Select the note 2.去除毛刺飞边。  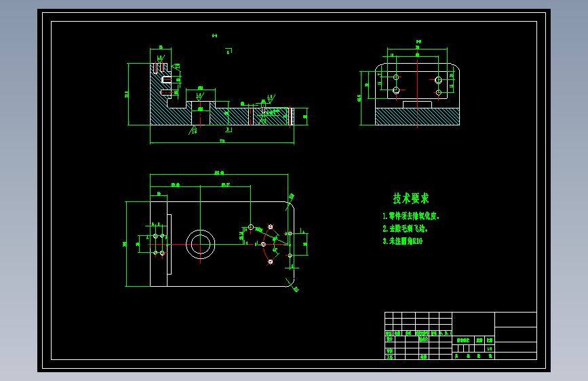[x=405, y=228]
